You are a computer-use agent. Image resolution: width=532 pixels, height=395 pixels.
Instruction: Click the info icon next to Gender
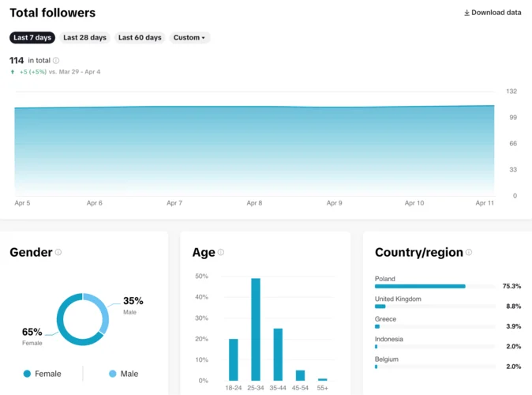(x=58, y=253)
